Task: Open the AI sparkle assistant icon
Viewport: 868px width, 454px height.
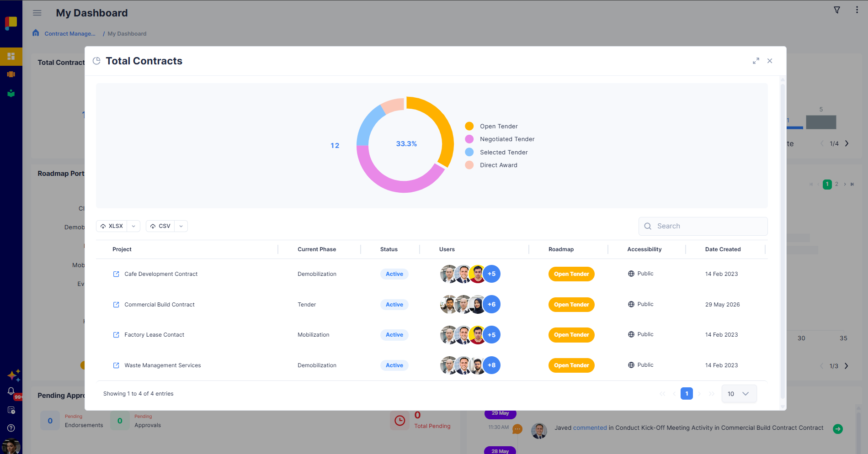Action: [14, 375]
